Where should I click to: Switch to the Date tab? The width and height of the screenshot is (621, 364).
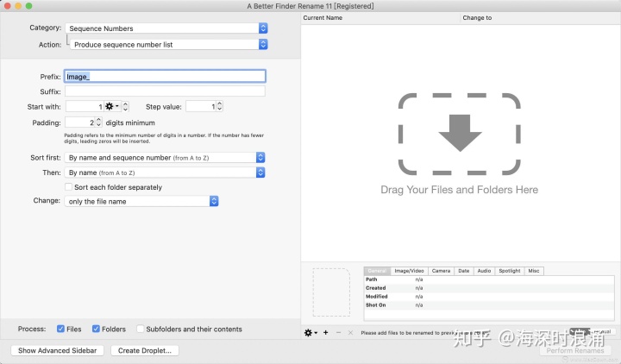tap(464, 271)
